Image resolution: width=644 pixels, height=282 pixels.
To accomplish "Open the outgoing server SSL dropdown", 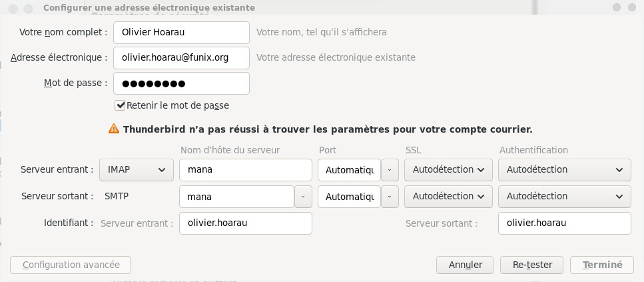I will click(x=448, y=197).
